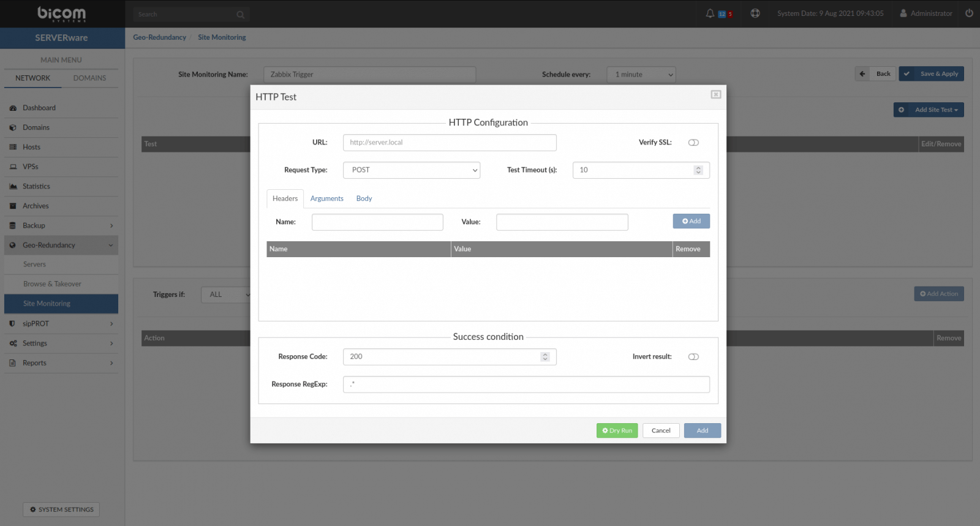
Task: Open Servers submenu item
Action: pos(61,265)
